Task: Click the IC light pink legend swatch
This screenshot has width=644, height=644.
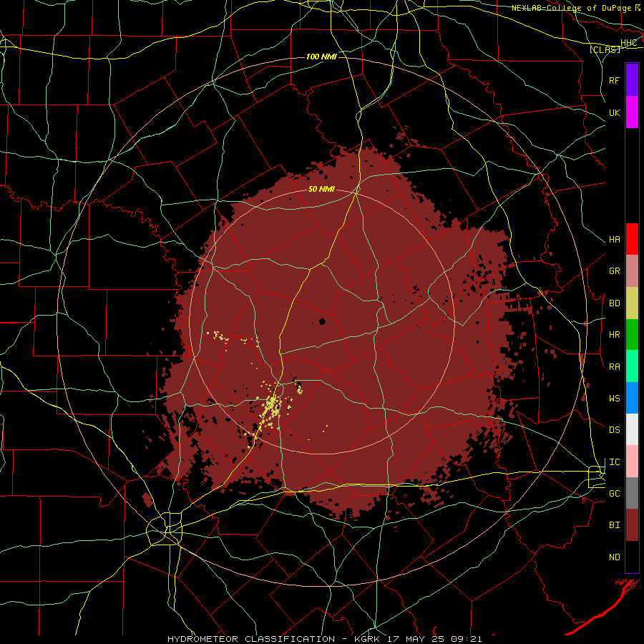Action: pyautogui.click(x=632, y=462)
